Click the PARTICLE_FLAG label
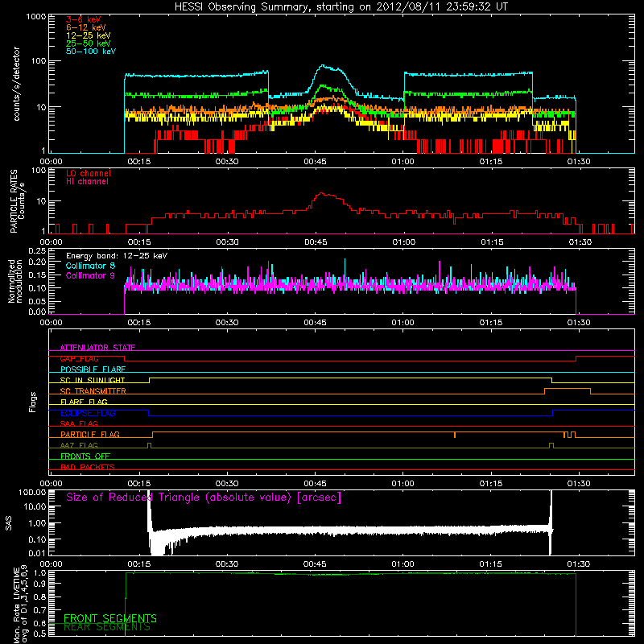644x644 pixels. click(x=90, y=434)
